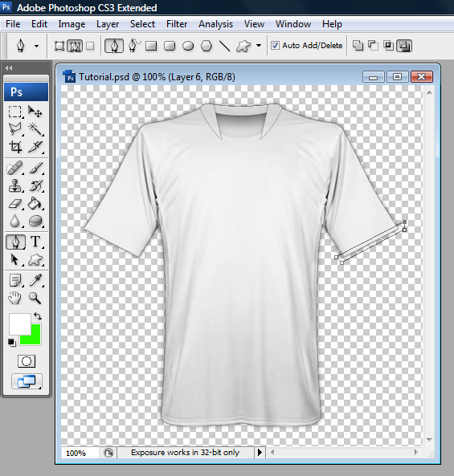454x476 pixels.
Task: Collapse the tools panel with double arrows
Action: tap(9, 68)
